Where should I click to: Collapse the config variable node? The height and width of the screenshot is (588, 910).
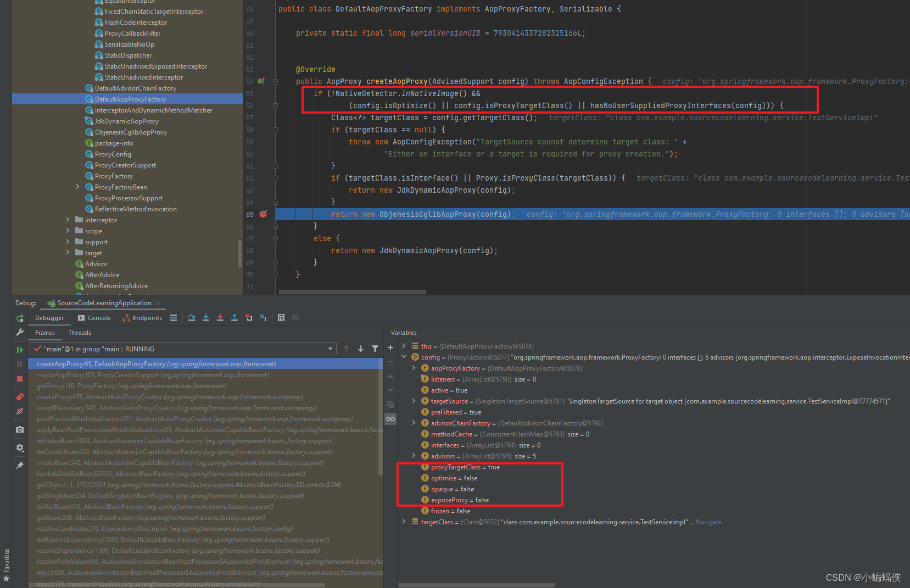[x=404, y=357]
